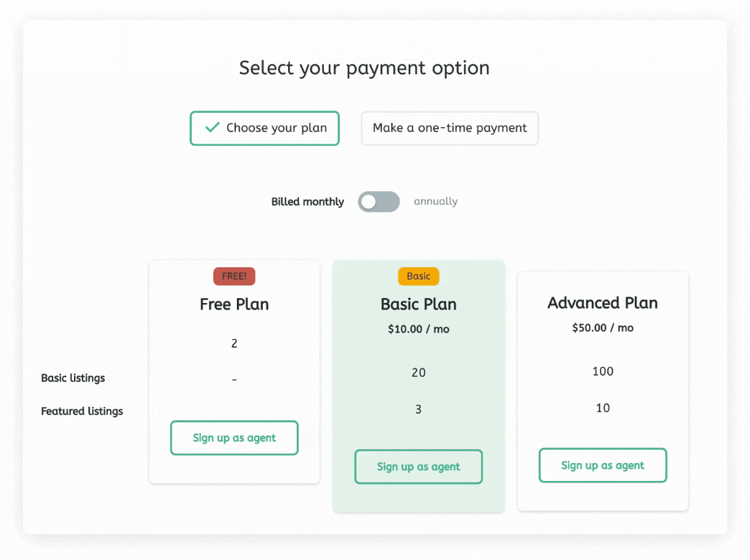This screenshot has height=560, width=750.
Task: Click the orange Basic badge
Action: tap(418, 276)
